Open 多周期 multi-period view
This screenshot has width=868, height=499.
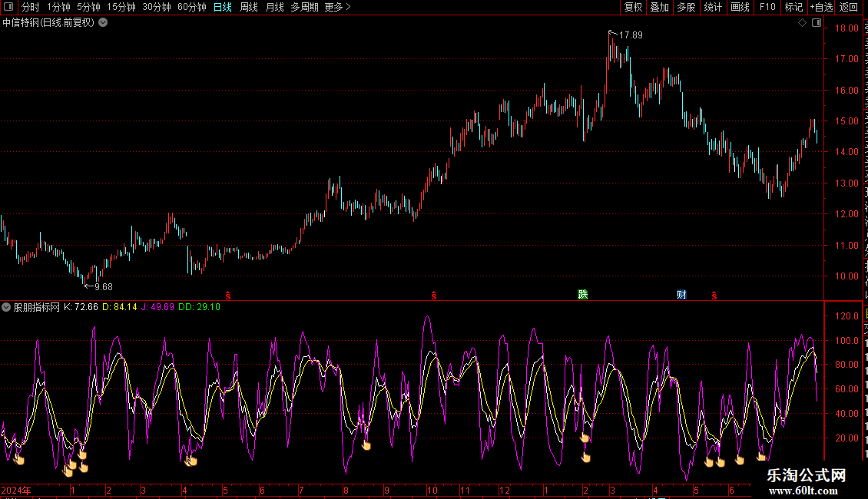pyautogui.click(x=304, y=7)
